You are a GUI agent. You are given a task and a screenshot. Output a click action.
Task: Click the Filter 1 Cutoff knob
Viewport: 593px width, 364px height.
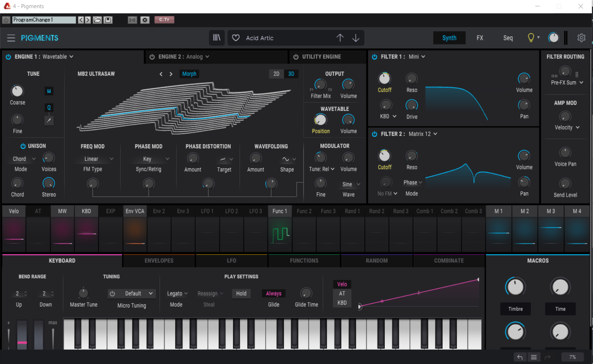coord(384,78)
